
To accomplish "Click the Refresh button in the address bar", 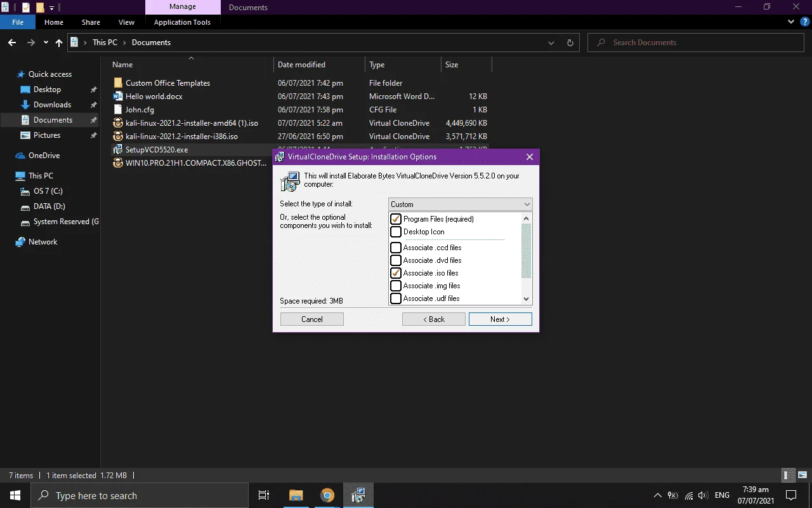I will tap(570, 43).
